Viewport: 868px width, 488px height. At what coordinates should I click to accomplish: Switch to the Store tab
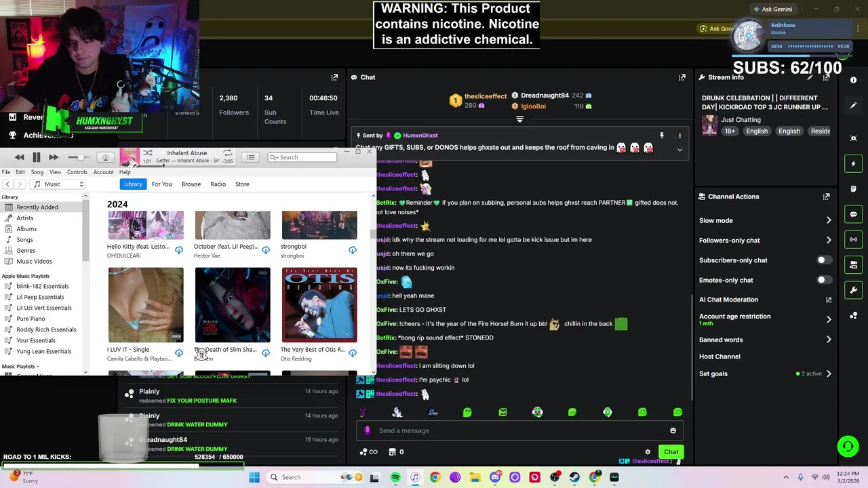point(242,184)
